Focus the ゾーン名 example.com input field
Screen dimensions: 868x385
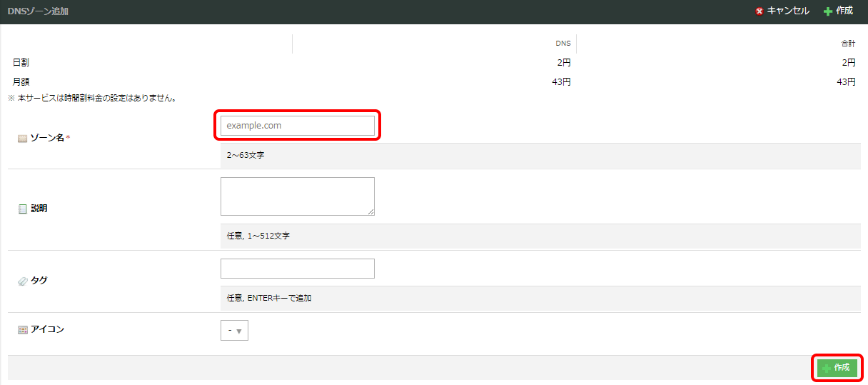(x=297, y=125)
